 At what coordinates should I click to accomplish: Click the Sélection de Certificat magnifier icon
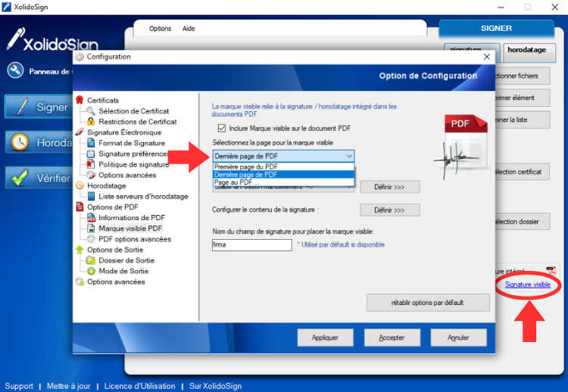(91, 110)
